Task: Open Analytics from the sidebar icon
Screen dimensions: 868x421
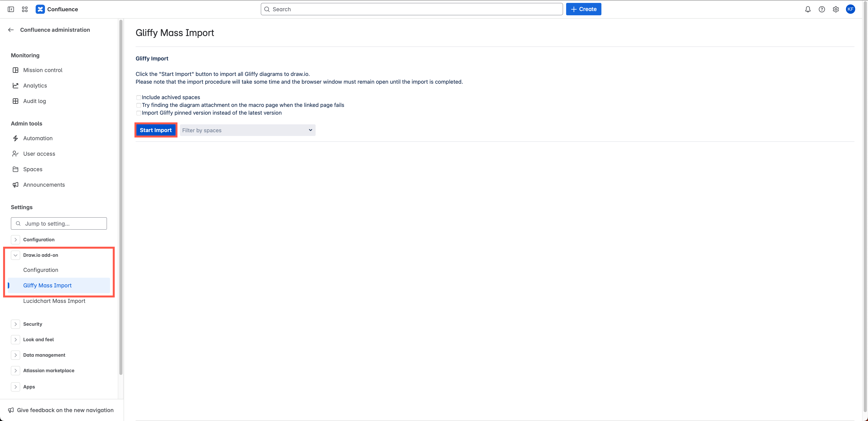Action: tap(15, 86)
